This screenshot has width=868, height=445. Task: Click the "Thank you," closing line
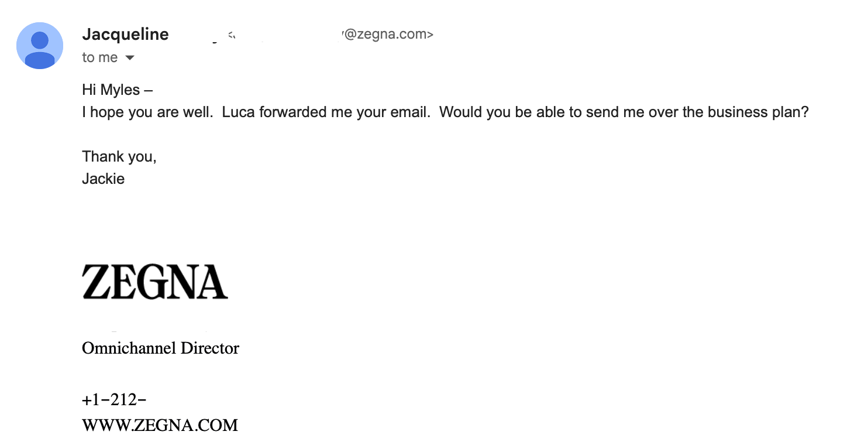[x=119, y=157]
